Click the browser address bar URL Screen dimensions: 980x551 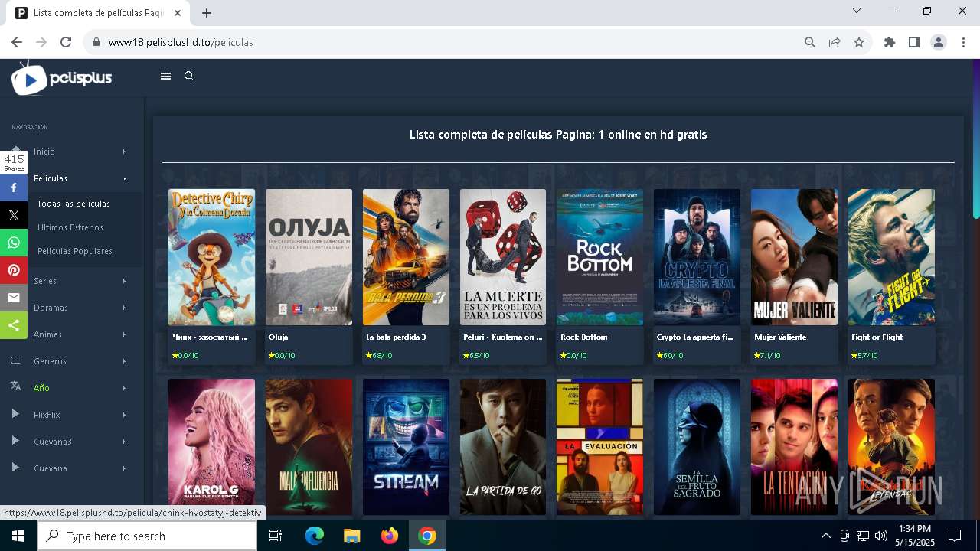point(181,42)
